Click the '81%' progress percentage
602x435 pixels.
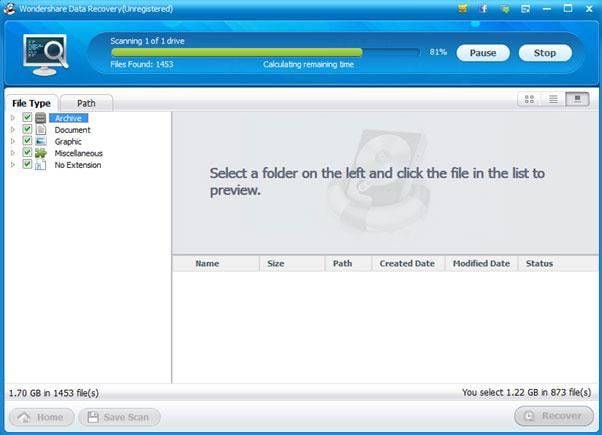pos(438,52)
